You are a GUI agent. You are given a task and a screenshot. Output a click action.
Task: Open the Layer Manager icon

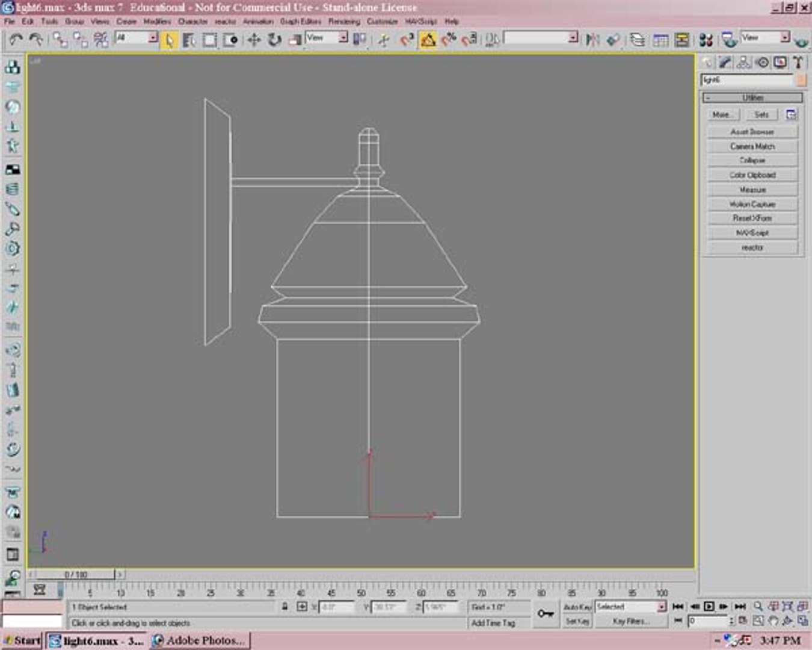638,40
